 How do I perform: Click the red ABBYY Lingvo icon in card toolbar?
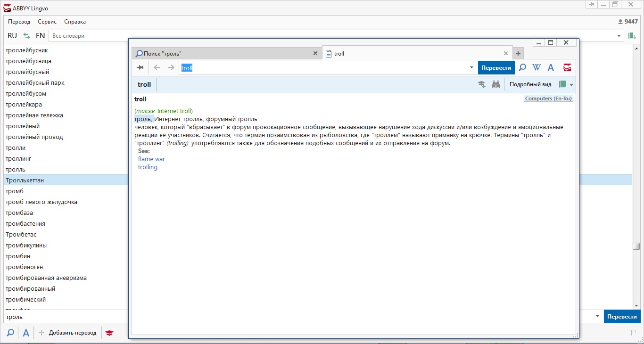[567, 67]
